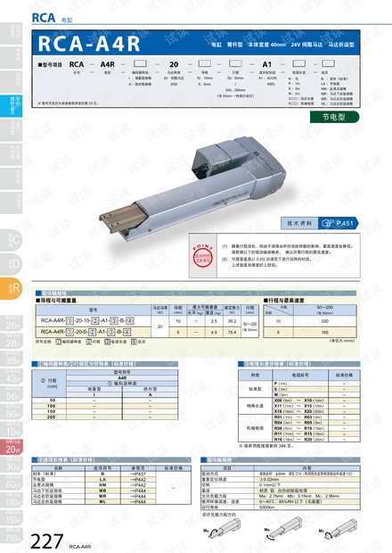Go to the 750W side tab

[x=12, y=535]
